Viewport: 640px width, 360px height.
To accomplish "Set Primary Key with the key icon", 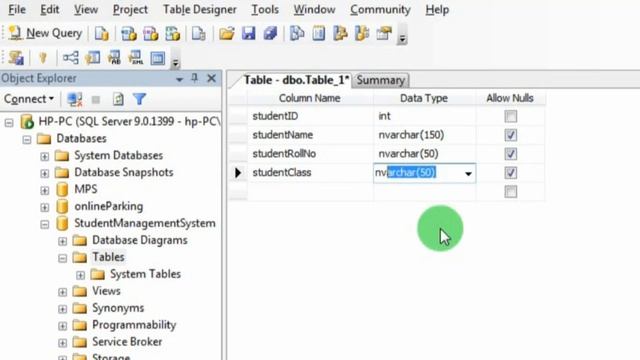I will [x=43, y=58].
